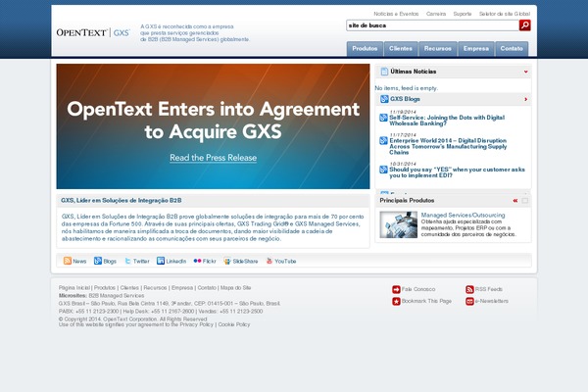Open Página Inicial footer link

pyautogui.click(x=74, y=288)
